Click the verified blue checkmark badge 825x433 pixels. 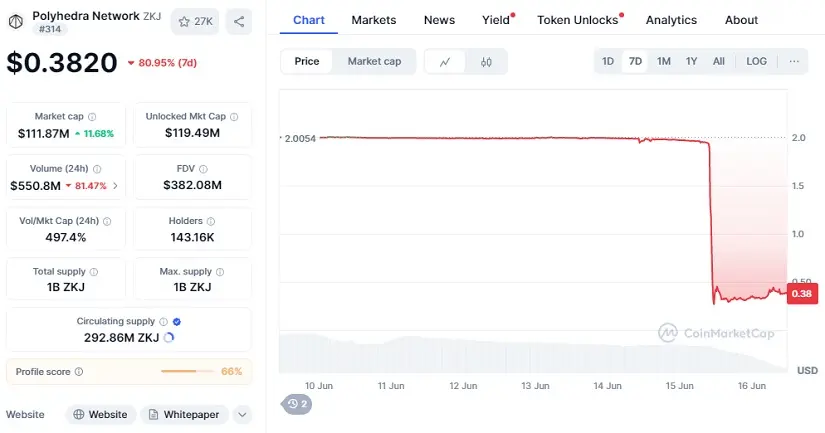[x=177, y=321]
